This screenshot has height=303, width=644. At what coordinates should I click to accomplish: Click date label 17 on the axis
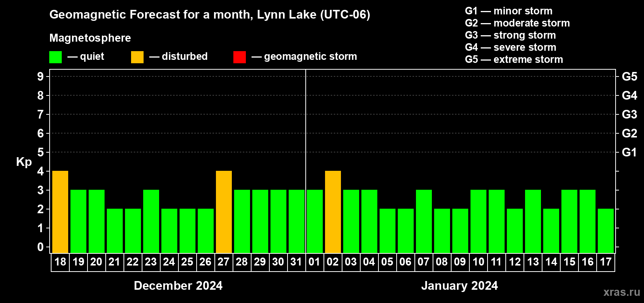(606, 262)
